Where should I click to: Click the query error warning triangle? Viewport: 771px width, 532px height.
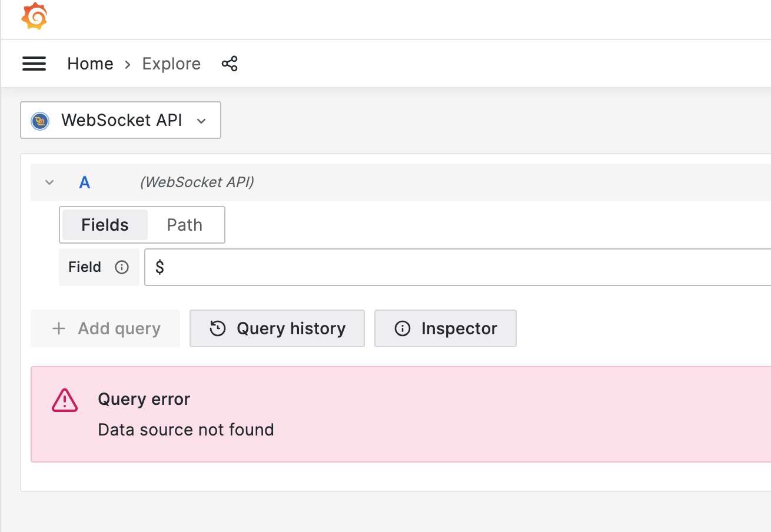tap(64, 399)
